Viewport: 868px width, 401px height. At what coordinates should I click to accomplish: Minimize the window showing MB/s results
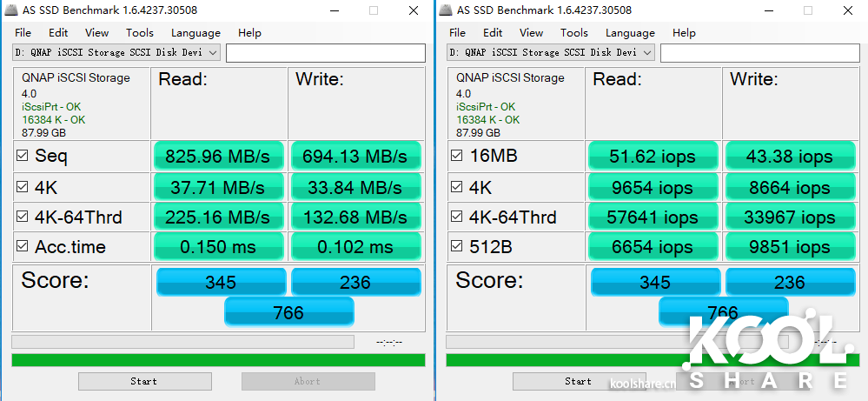click(335, 10)
